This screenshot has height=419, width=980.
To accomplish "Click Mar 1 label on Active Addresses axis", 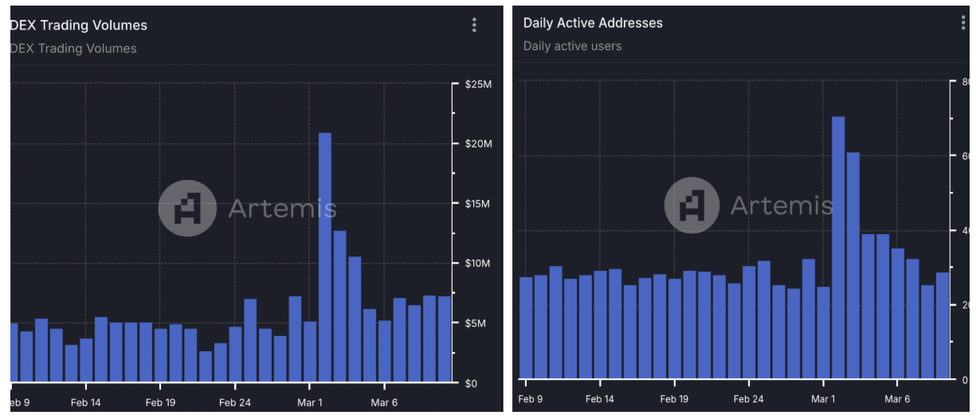I will point(823,399).
